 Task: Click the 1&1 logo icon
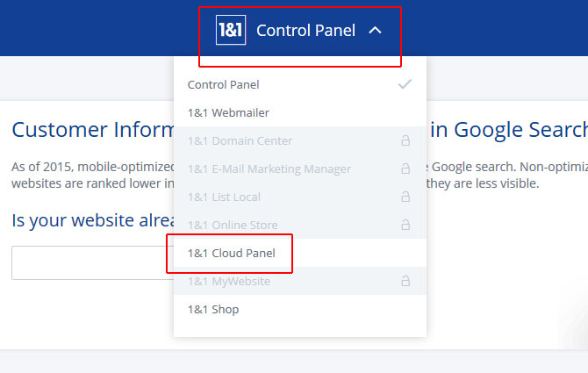(231, 30)
